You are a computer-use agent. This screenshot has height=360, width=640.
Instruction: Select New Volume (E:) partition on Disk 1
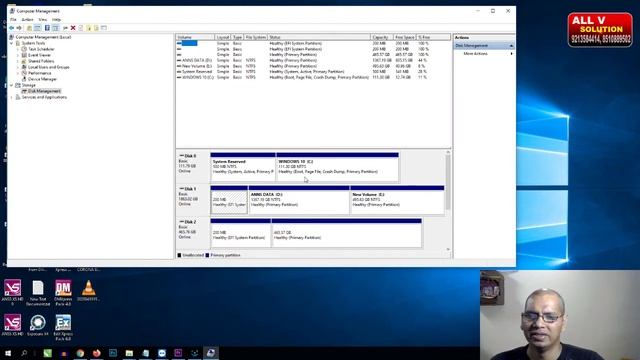(397, 200)
